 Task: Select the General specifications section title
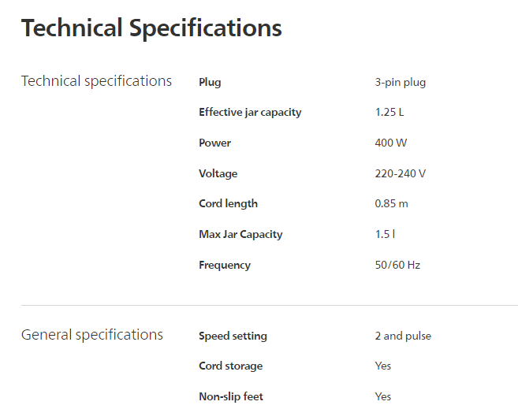coord(92,335)
